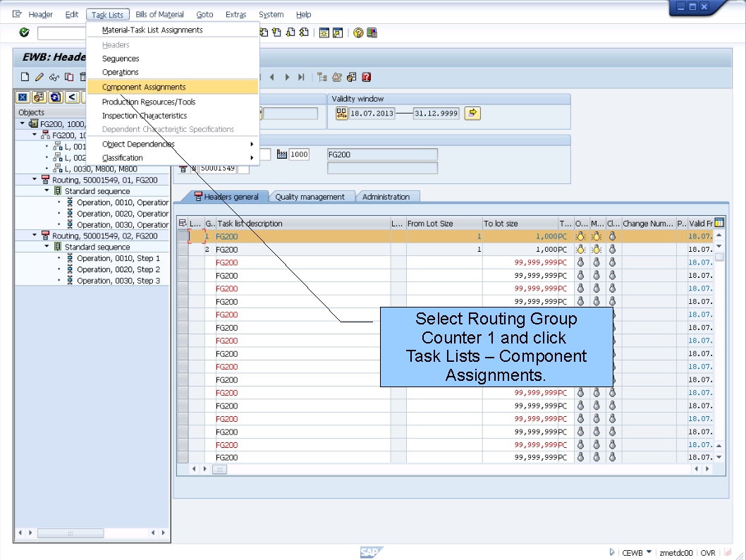This screenshot has width=746, height=560.
Task: Open the Bills of Material menu
Action: pyautogui.click(x=159, y=14)
